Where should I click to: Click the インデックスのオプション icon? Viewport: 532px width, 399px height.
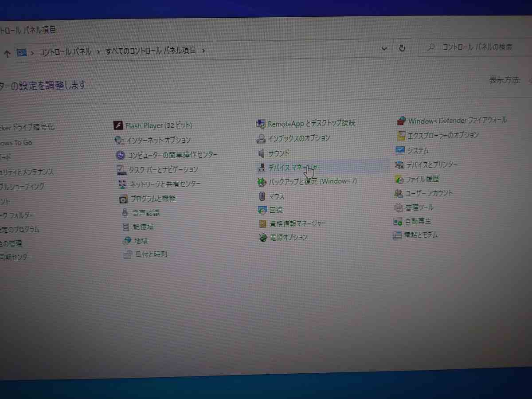(x=261, y=138)
